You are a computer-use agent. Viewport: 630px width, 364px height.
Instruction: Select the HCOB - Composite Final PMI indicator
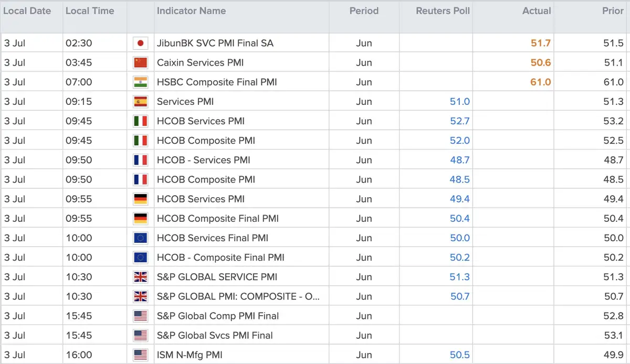(x=220, y=257)
